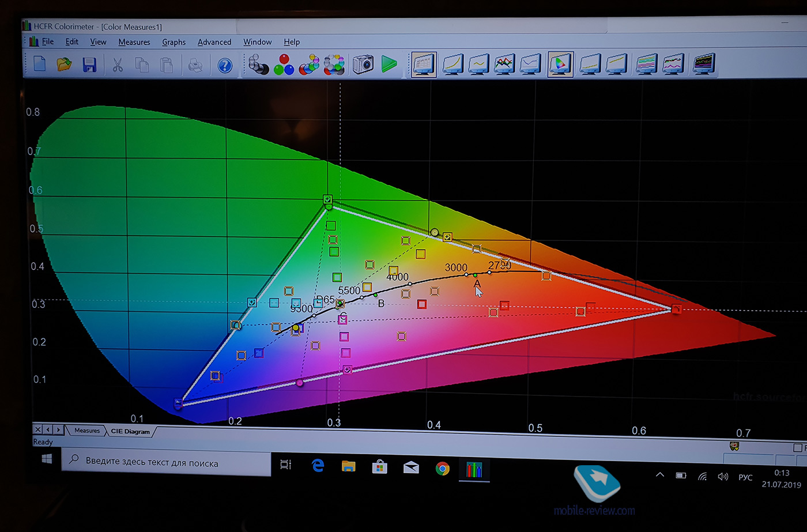This screenshot has width=807, height=532.
Task: Open the Windows Start menu
Action: tap(47, 459)
